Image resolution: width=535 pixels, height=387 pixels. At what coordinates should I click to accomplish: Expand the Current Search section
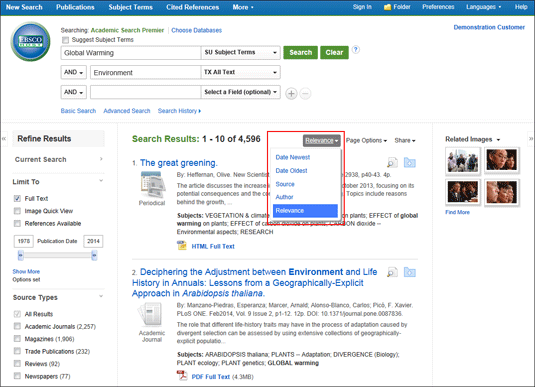click(x=101, y=159)
